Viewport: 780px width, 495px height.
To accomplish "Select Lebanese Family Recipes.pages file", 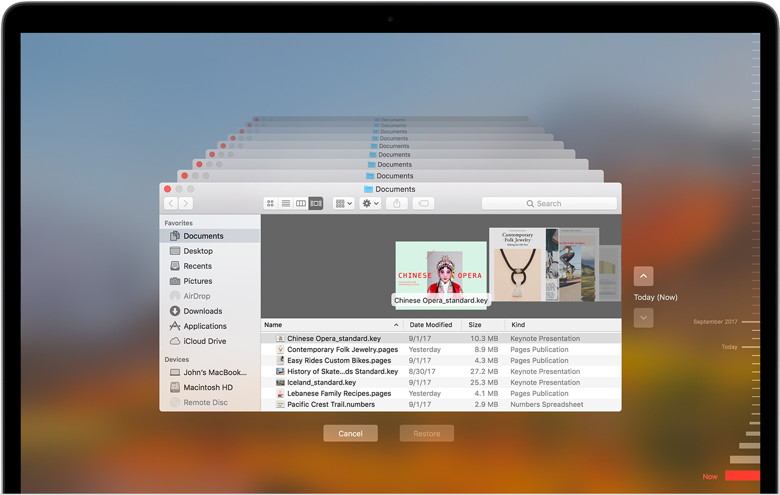I will click(x=441, y=393).
